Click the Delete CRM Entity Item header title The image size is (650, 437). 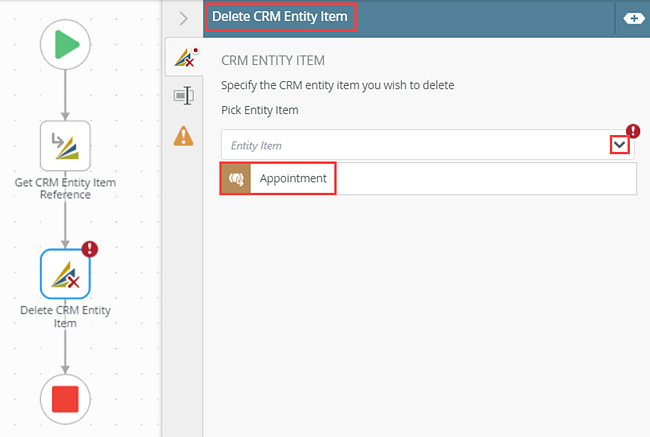(x=280, y=17)
